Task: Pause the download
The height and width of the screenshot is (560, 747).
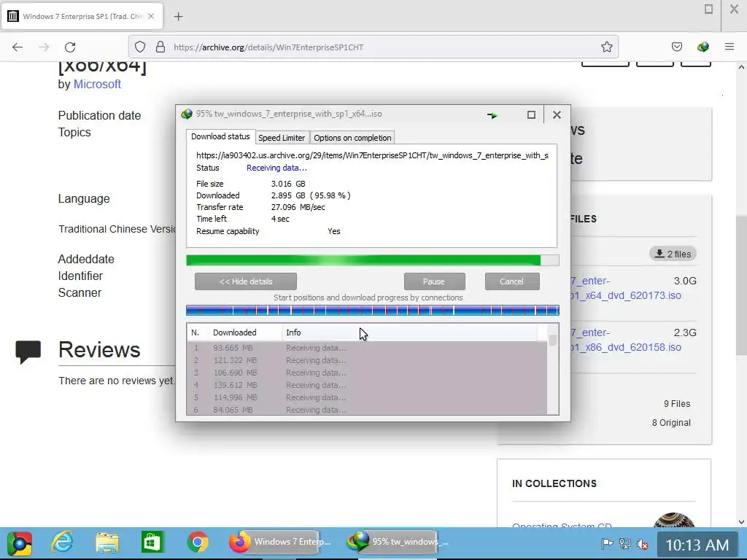Action: click(434, 281)
